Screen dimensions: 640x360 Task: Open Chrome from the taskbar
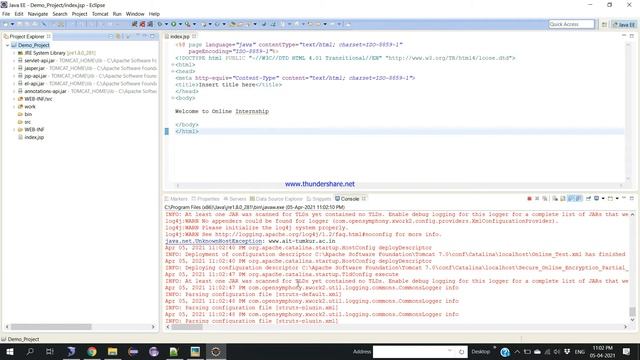tap(92, 351)
